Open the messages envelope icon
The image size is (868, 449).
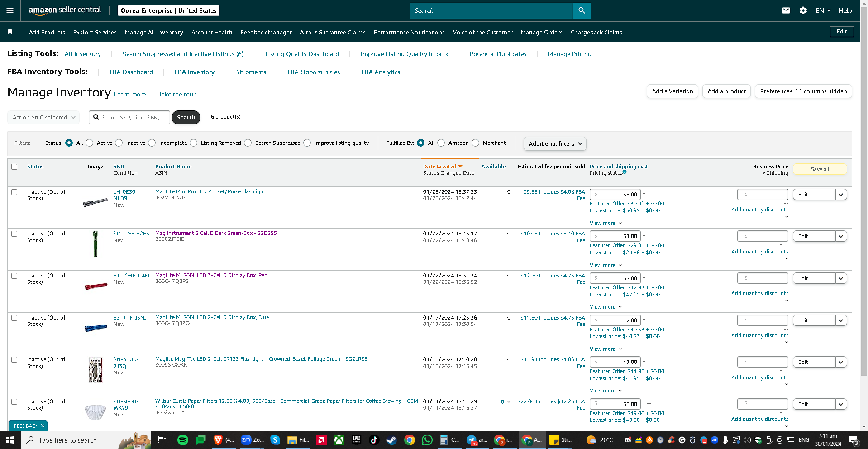[x=786, y=10]
